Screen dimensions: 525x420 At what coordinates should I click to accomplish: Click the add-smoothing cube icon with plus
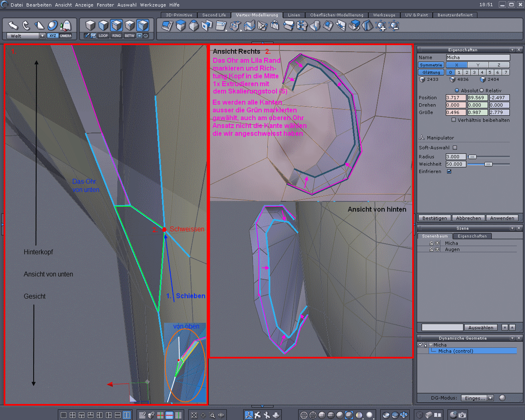pos(381,26)
